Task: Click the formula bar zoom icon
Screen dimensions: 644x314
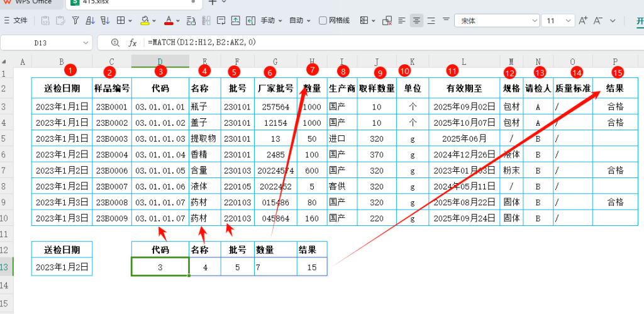Action: click(116, 42)
